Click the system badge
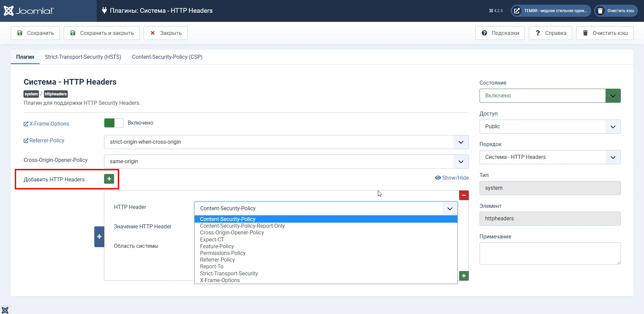The height and width of the screenshot is (314, 644). tap(31, 94)
